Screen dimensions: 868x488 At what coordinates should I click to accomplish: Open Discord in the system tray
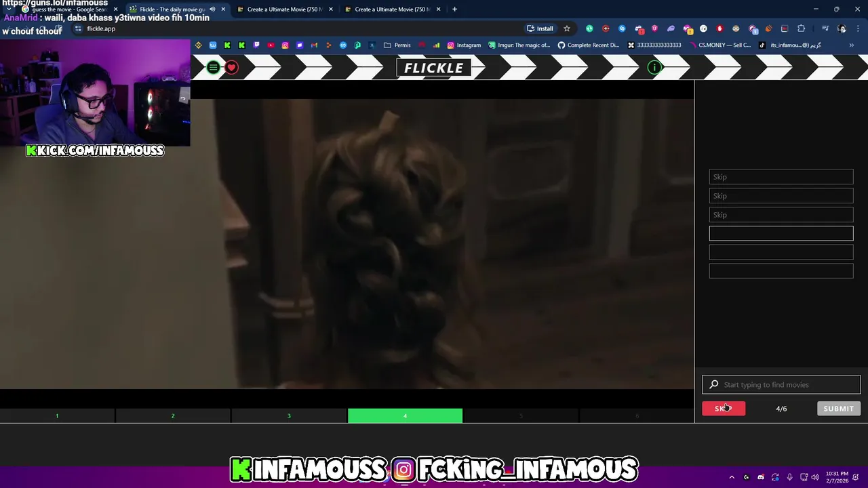(x=761, y=477)
